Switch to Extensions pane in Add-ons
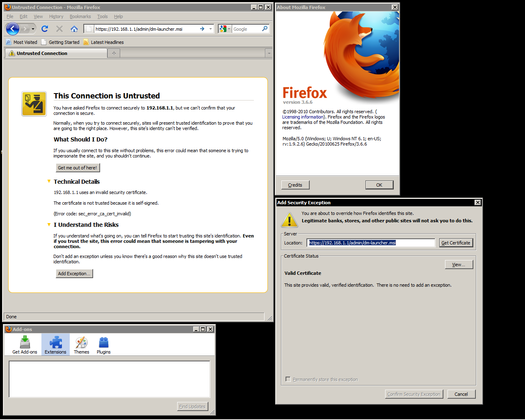Screen dimensions: 525x420 pyautogui.click(x=55, y=345)
